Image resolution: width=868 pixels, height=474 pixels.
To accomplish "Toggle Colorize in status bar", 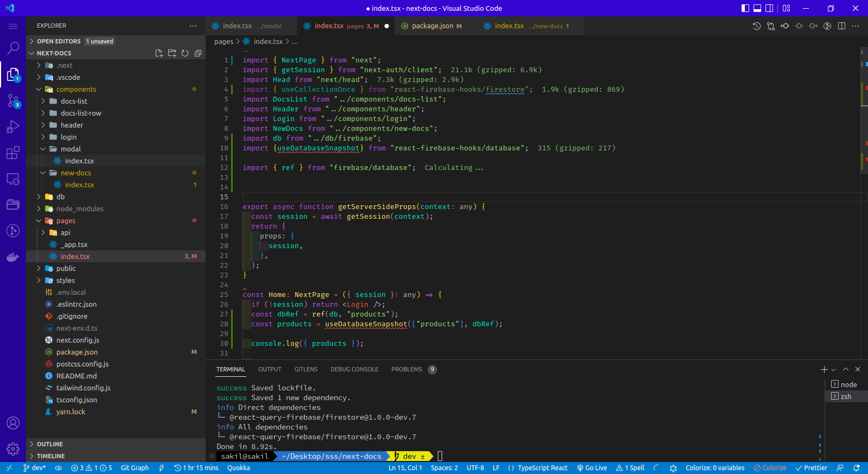I will click(770, 468).
